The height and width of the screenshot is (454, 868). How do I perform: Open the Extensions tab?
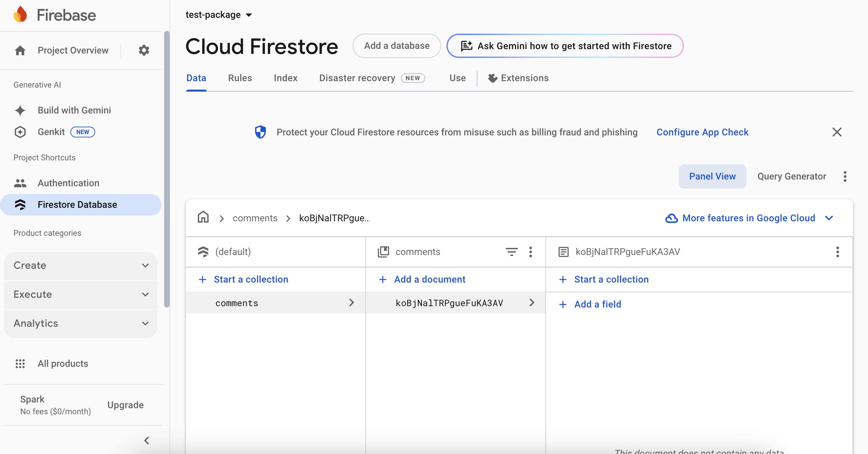[x=518, y=78]
